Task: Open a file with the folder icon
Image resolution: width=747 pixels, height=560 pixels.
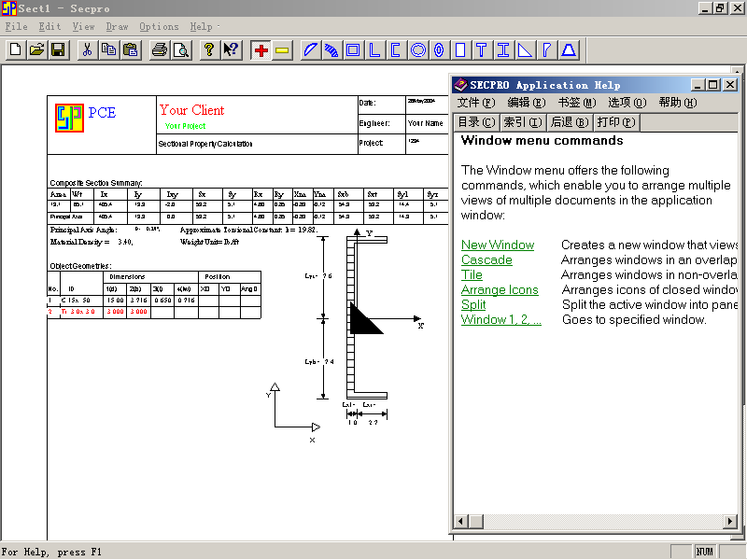Action: pyautogui.click(x=36, y=50)
